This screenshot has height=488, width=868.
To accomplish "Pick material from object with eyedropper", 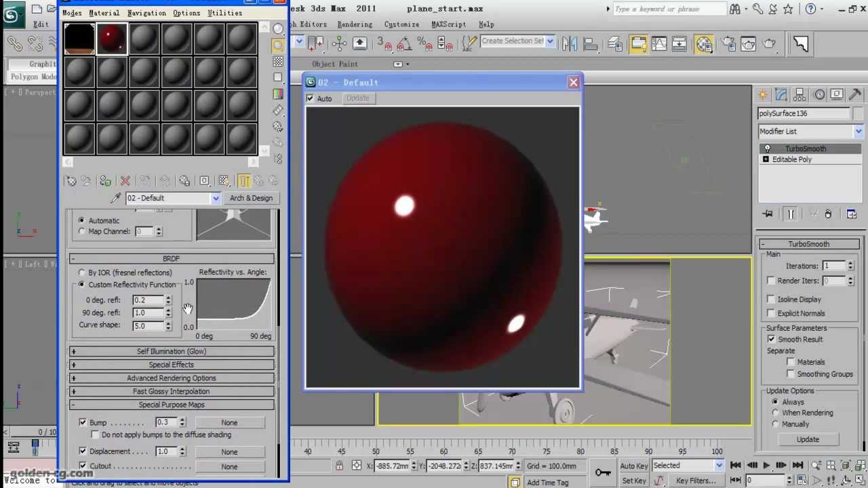I will (x=116, y=198).
